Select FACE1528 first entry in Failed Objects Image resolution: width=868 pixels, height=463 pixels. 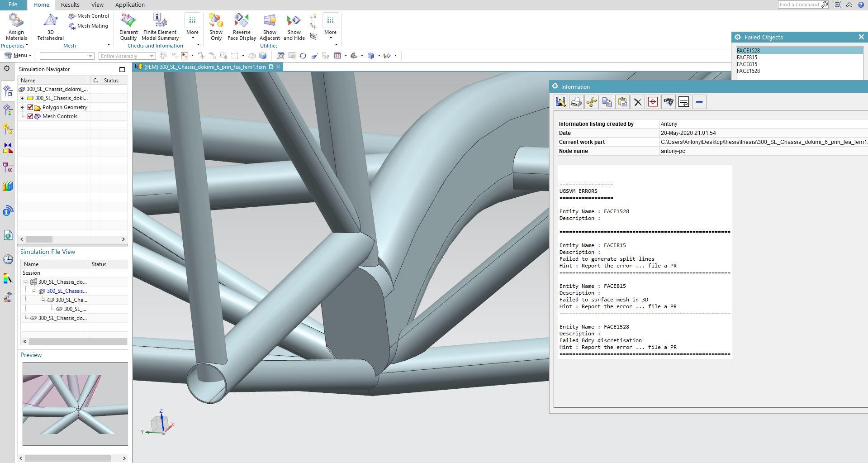point(799,51)
